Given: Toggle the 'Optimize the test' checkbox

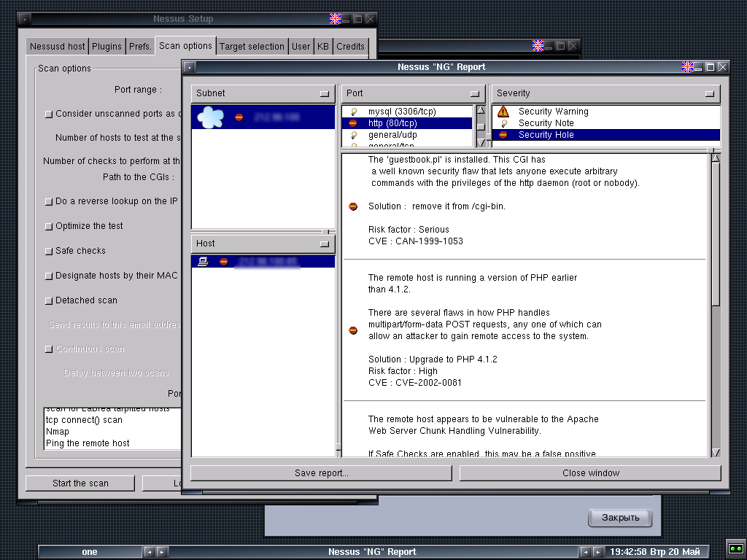Looking at the screenshot, I should pyautogui.click(x=49, y=227).
